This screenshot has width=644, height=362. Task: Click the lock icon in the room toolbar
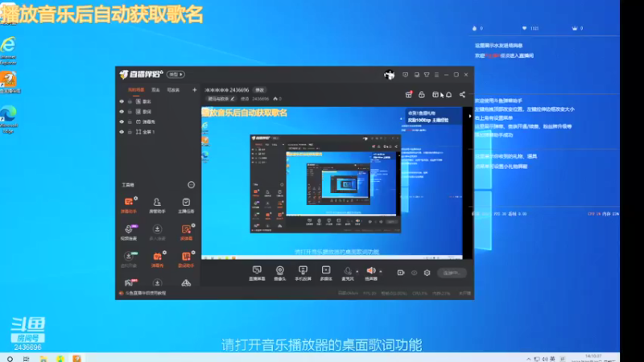421,95
